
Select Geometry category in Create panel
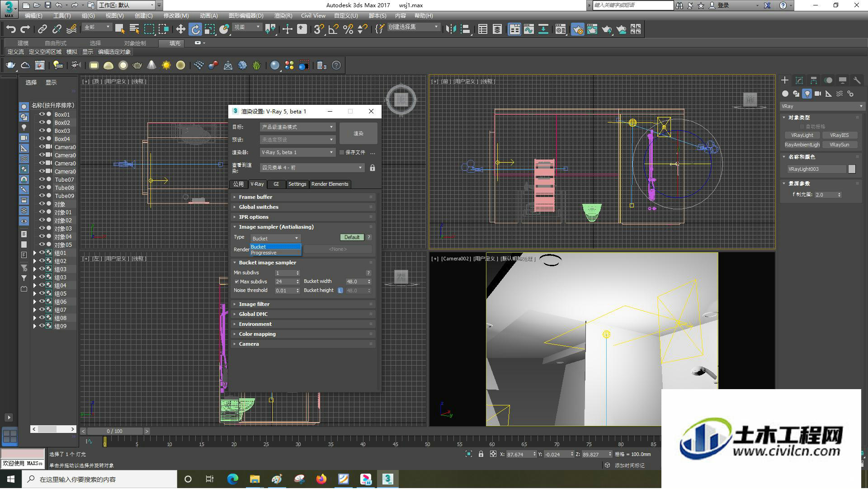pos(785,94)
